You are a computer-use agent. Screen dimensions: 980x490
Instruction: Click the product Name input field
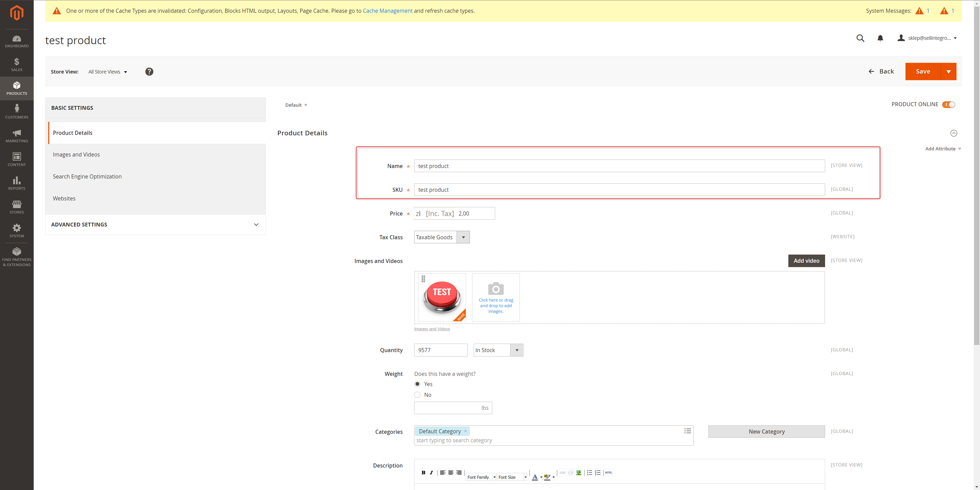click(x=619, y=166)
